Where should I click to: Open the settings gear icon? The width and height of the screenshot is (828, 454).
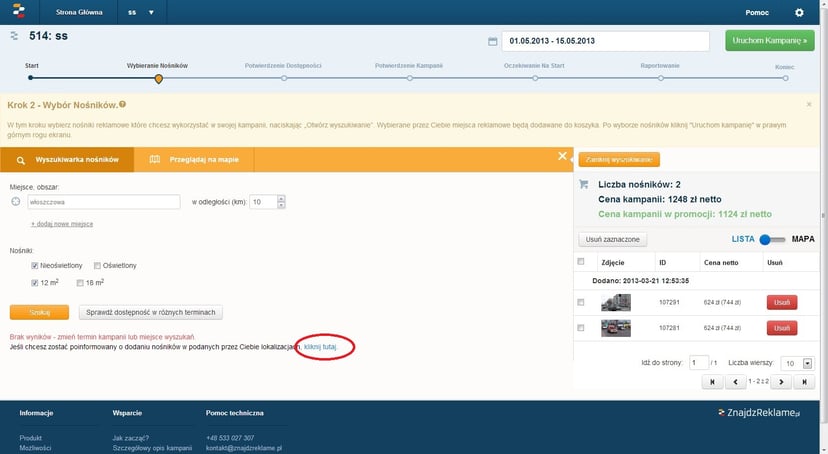(799, 12)
